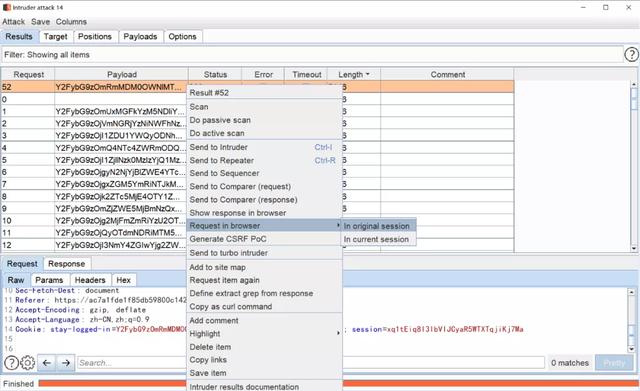Open the Attack menu
Image resolution: width=640 pixels, height=391 pixels.
tap(13, 22)
